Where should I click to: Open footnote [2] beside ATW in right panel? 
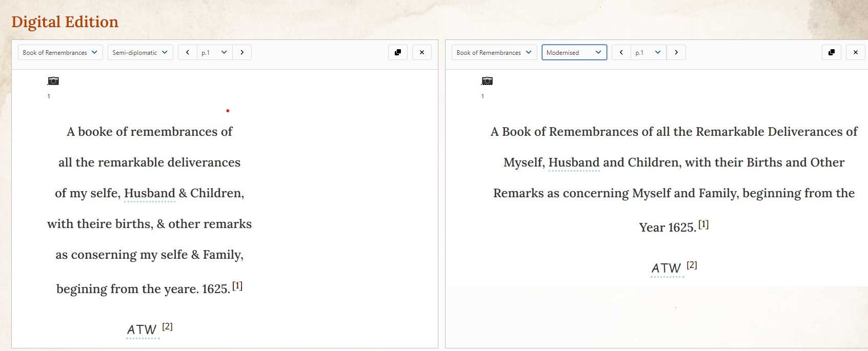click(692, 265)
